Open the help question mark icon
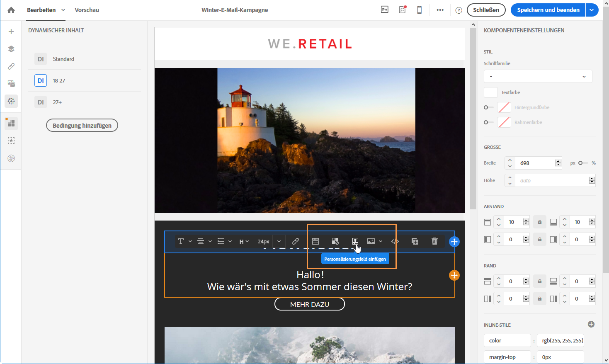609x364 pixels. coord(459,10)
